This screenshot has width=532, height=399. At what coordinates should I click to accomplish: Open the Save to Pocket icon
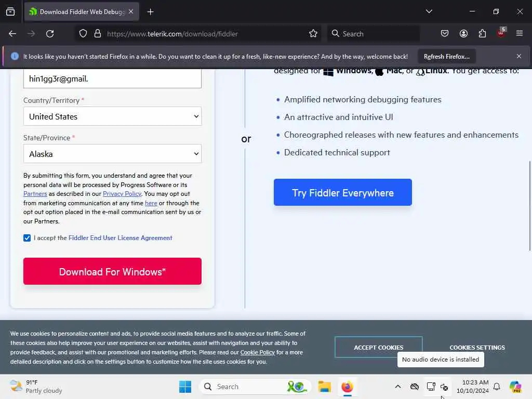tap(445, 34)
